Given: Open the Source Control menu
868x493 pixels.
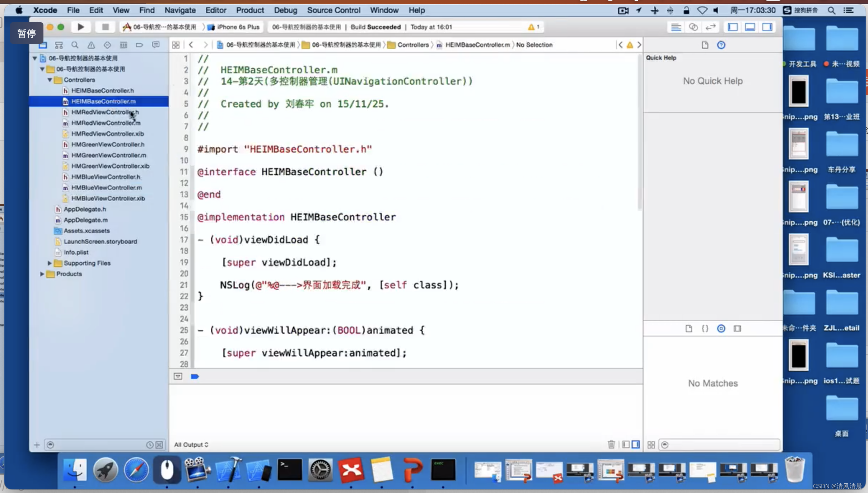Looking at the screenshot, I should point(333,10).
